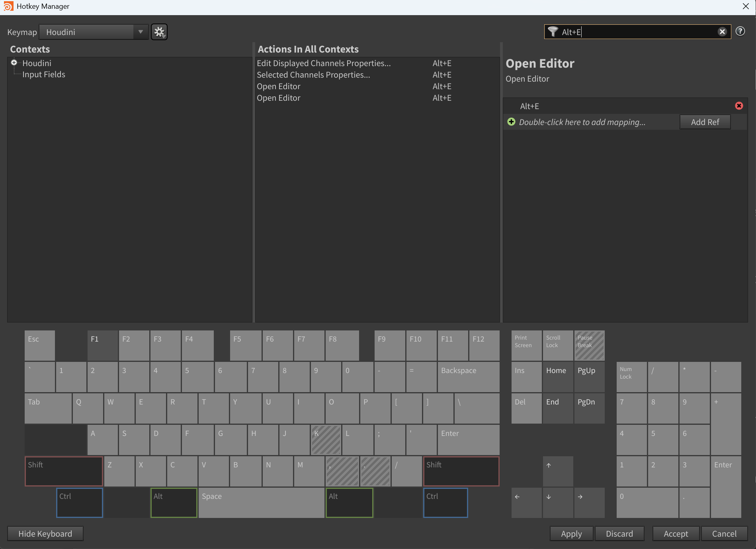Click the Backspace key on virtual keyboard

pyautogui.click(x=469, y=377)
